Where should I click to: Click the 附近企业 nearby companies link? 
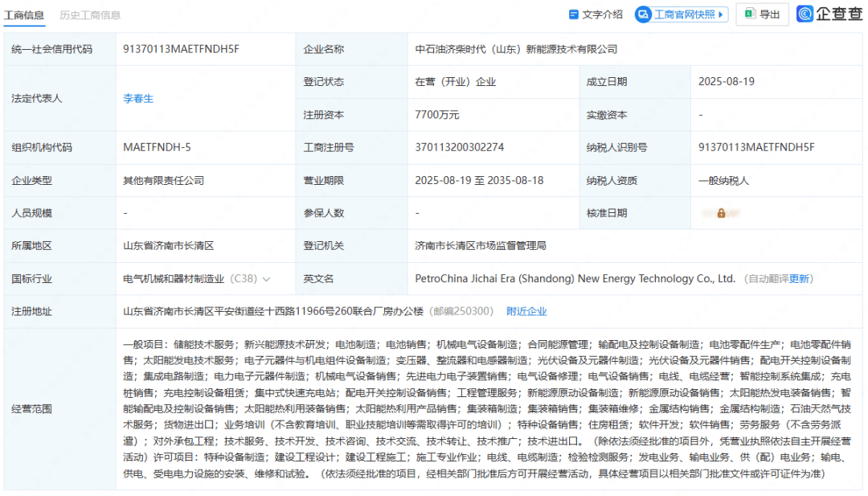(x=526, y=311)
